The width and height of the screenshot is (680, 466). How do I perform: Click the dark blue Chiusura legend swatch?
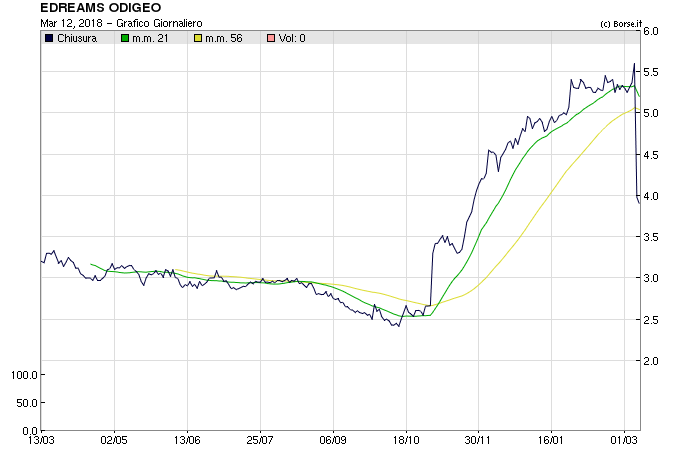click(49, 39)
